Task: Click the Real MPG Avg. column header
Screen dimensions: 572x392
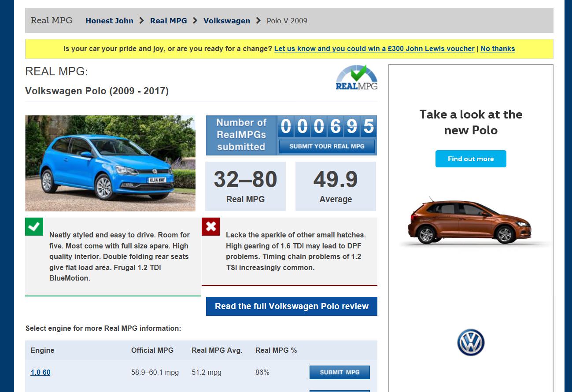Action: click(217, 351)
